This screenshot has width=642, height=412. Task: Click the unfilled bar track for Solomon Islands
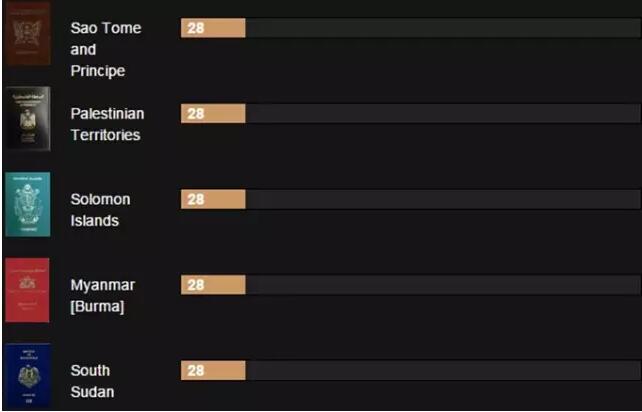tap(440, 200)
